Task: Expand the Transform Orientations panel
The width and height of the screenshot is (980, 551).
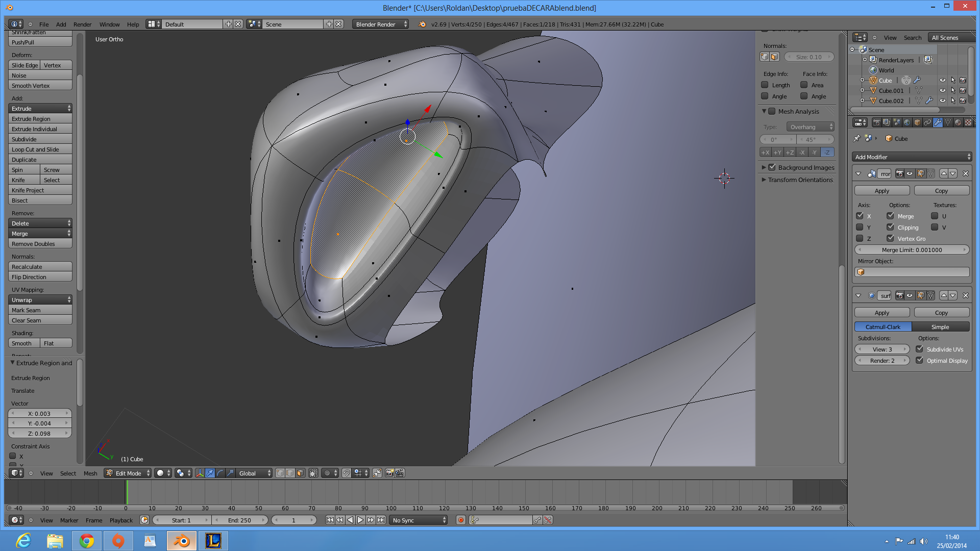Action: coord(800,180)
